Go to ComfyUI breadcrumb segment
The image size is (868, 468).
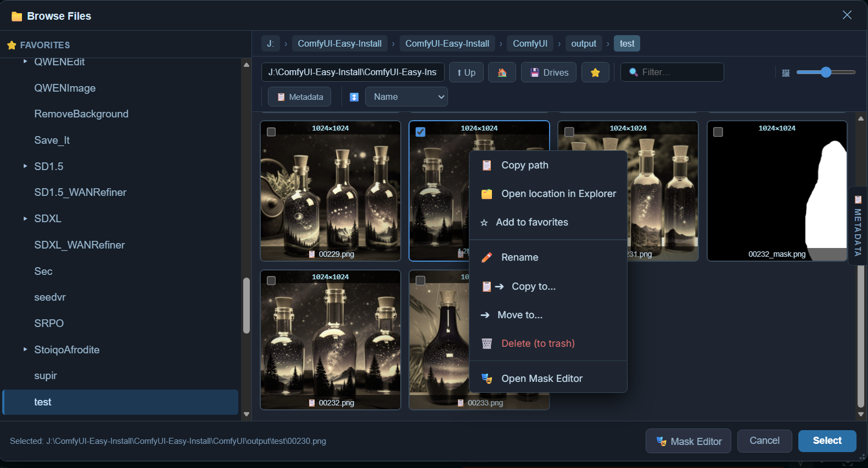(x=530, y=43)
